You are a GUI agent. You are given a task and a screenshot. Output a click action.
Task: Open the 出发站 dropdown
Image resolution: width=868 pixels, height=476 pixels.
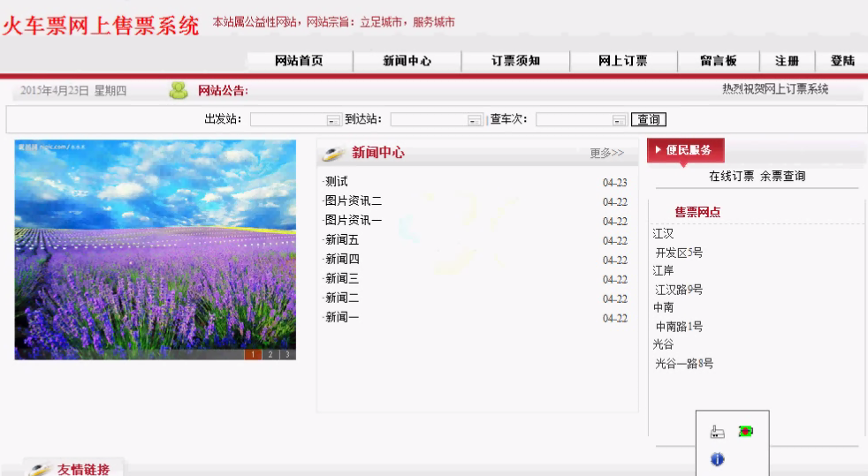click(x=333, y=120)
